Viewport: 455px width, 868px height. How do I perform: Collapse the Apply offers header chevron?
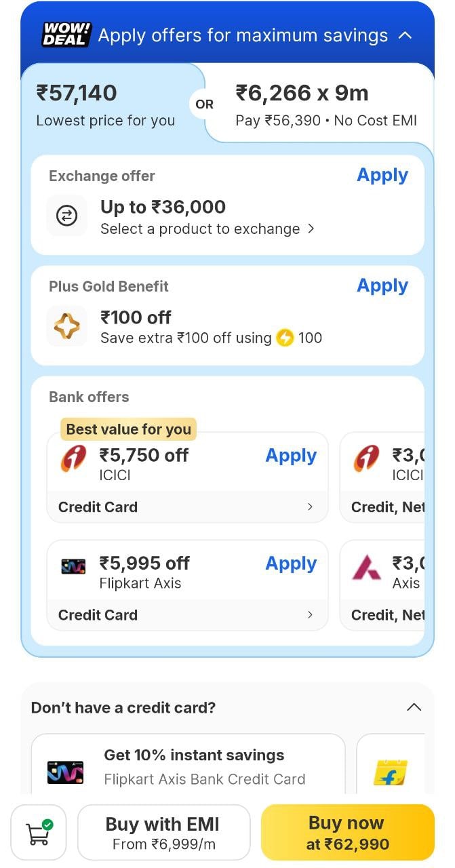[405, 35]
